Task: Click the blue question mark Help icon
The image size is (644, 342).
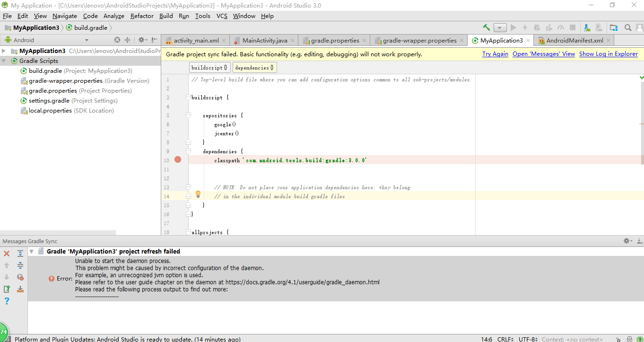Action: pos(7,301)
